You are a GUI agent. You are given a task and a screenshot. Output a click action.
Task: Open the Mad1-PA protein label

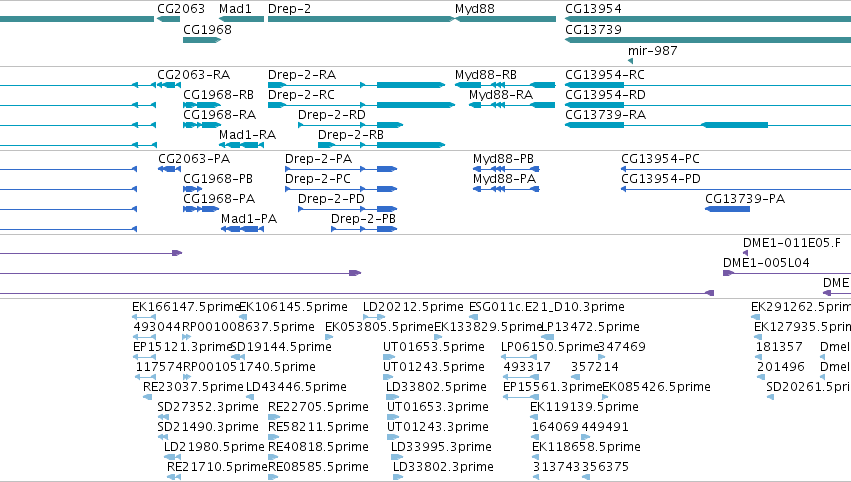(249, 219)
